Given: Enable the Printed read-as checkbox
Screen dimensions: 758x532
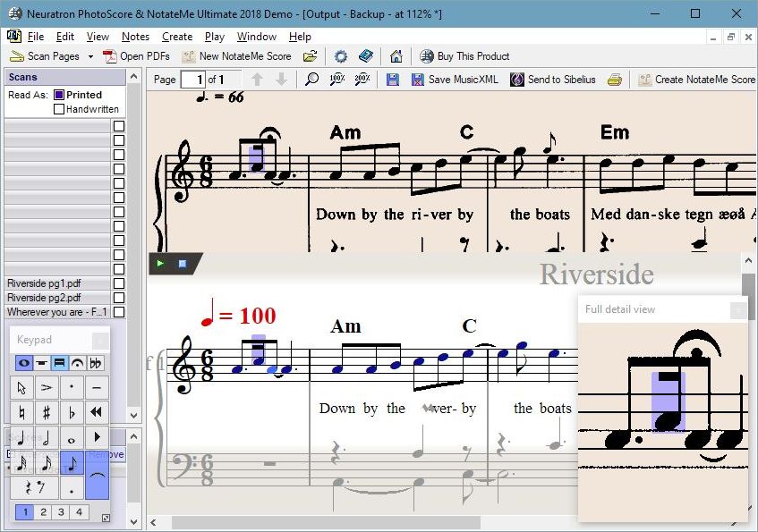Looking at the screenshot, I should pyautogui.click(x=59, y=95).
